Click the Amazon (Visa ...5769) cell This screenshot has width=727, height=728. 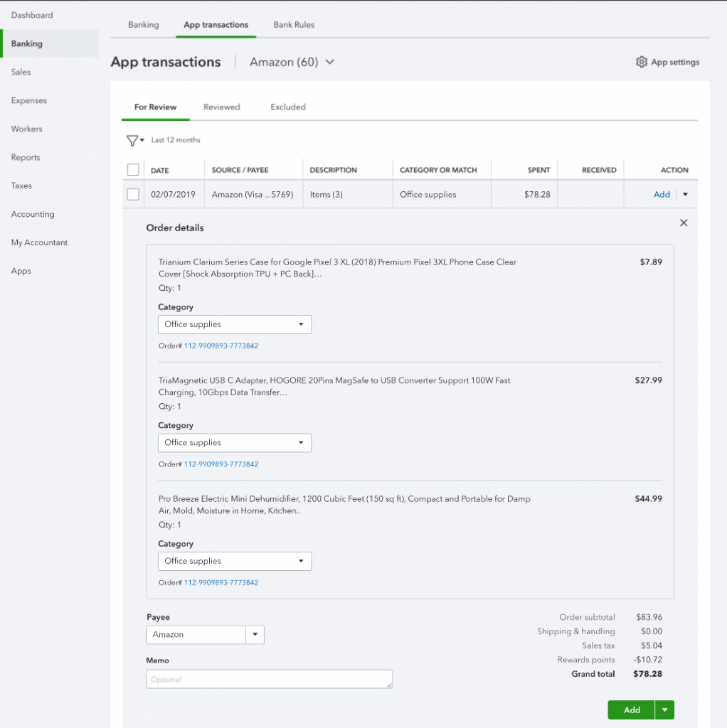click(x=253, y=195)
